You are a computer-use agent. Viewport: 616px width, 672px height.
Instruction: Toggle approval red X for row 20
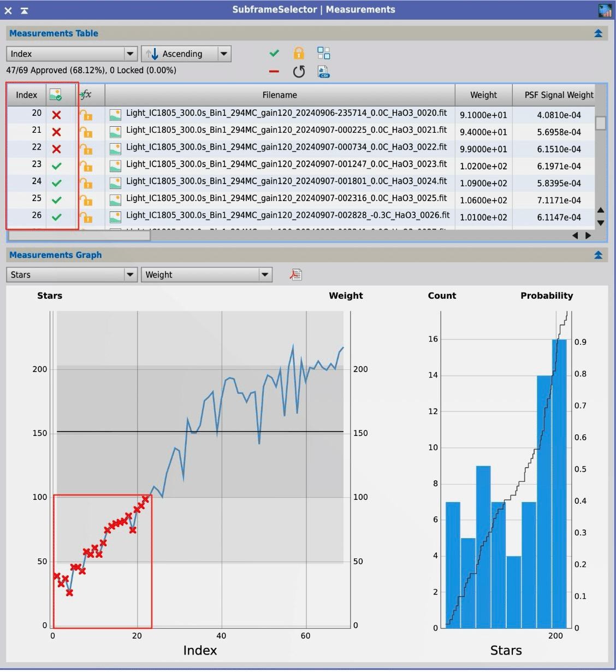(x=56, y=115)
